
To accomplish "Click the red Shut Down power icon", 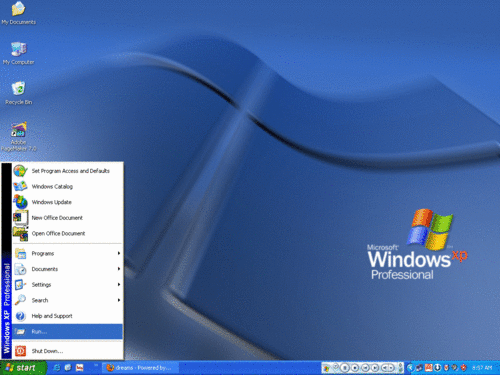I will (20, 351).
